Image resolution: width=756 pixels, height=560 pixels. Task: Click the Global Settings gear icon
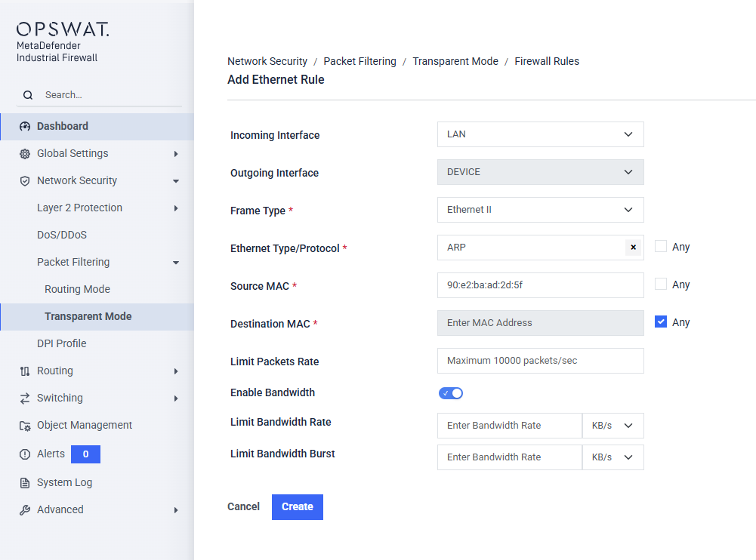[25, 154]
